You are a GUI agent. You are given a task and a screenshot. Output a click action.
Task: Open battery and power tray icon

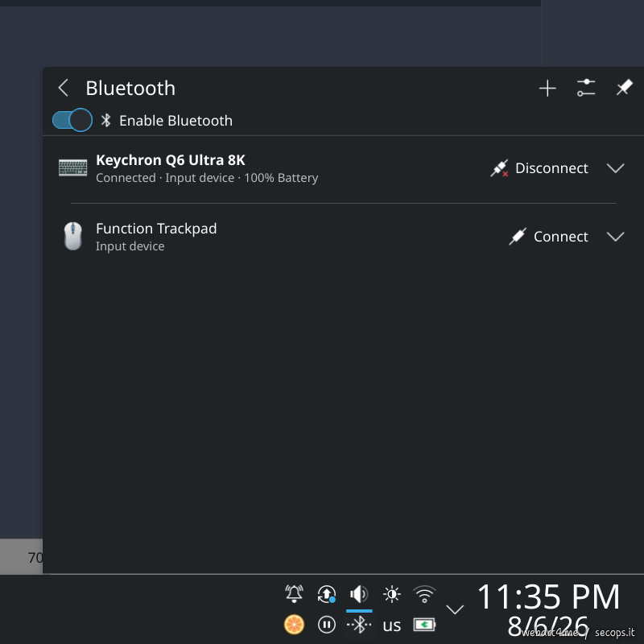tap(424, 625)
